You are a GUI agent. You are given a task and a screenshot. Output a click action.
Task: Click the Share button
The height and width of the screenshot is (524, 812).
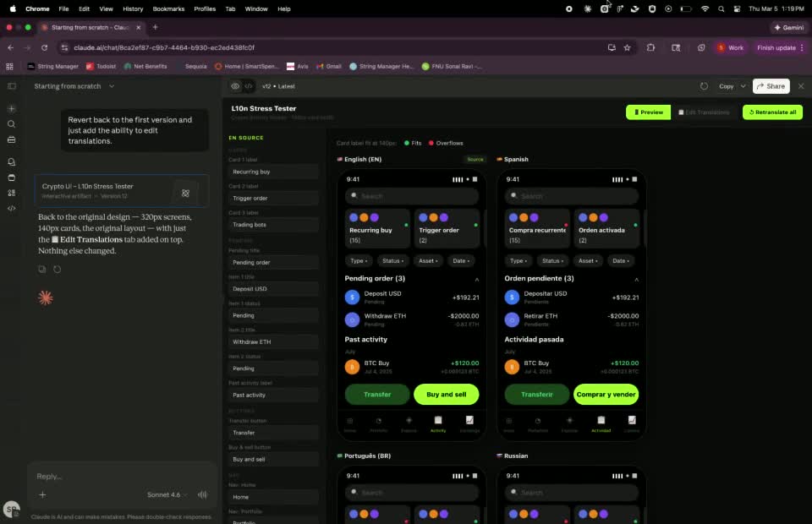point(771,86)
